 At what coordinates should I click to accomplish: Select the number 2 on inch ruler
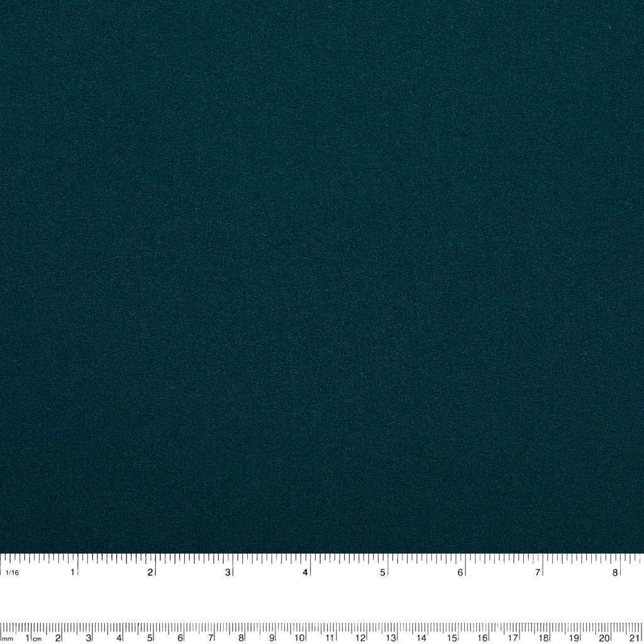point(150,572)
